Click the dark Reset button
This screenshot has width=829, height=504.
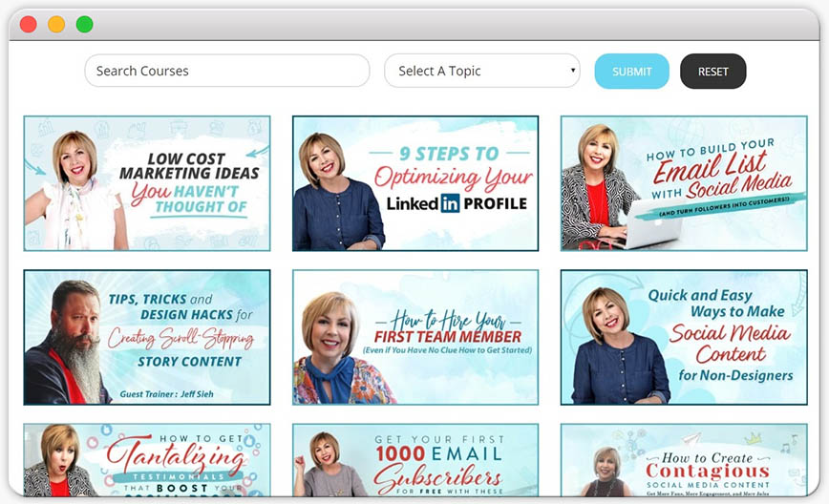tap(712, 72)
